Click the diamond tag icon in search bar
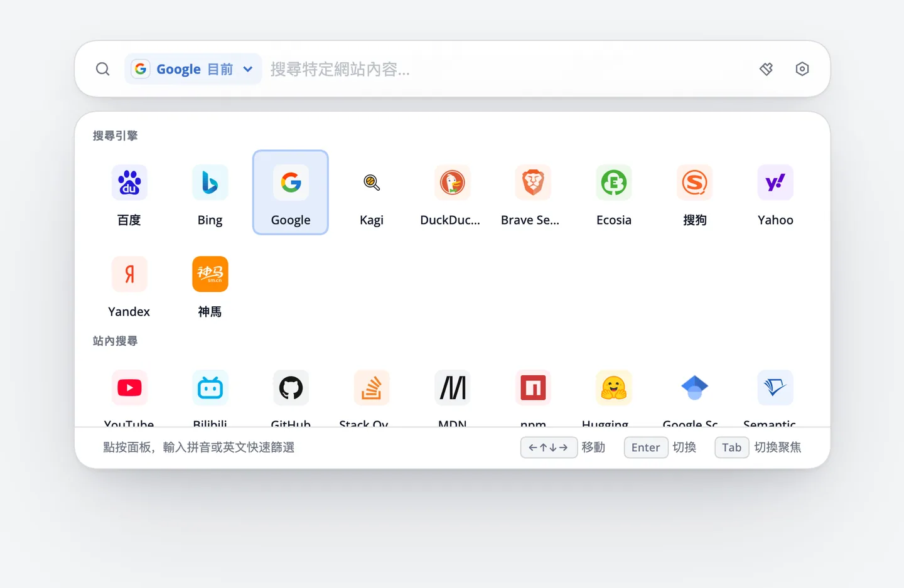The width and height of the screenshot is (904, 588). point(766,69)
